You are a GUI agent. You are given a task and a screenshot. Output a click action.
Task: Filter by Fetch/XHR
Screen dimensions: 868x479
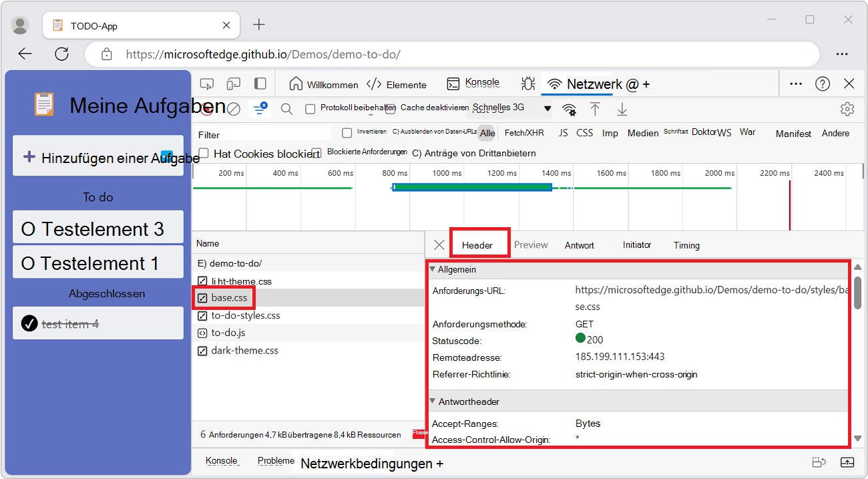pos(524,133)
